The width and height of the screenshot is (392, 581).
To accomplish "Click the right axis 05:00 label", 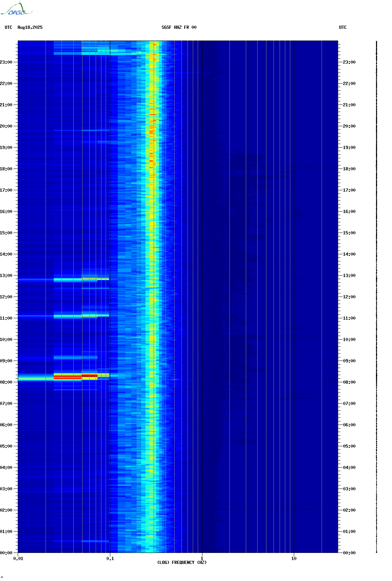I will 349,446.
